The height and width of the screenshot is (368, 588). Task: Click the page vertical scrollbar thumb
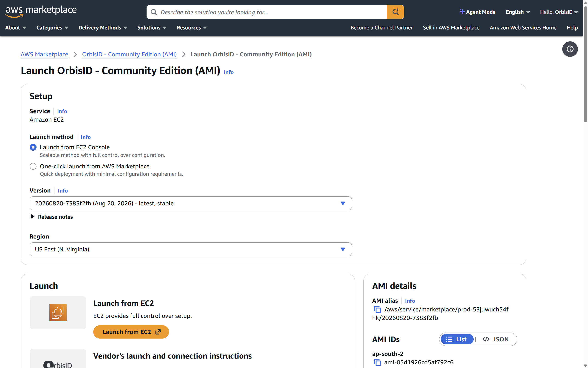pyautogui.click(x=585, y=64)
